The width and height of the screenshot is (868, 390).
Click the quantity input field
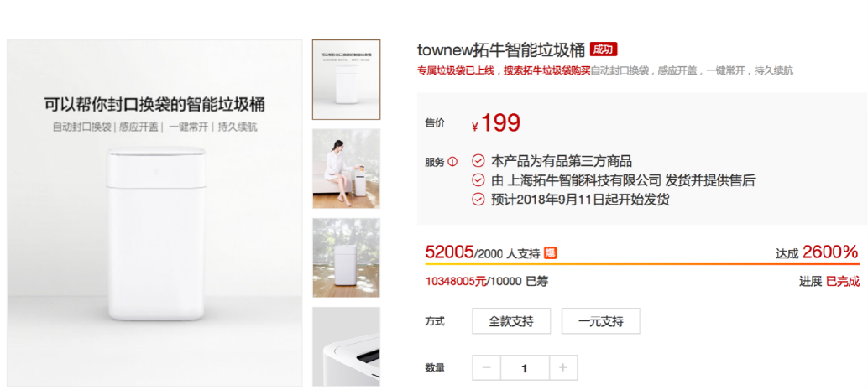(x=525, y=368)
